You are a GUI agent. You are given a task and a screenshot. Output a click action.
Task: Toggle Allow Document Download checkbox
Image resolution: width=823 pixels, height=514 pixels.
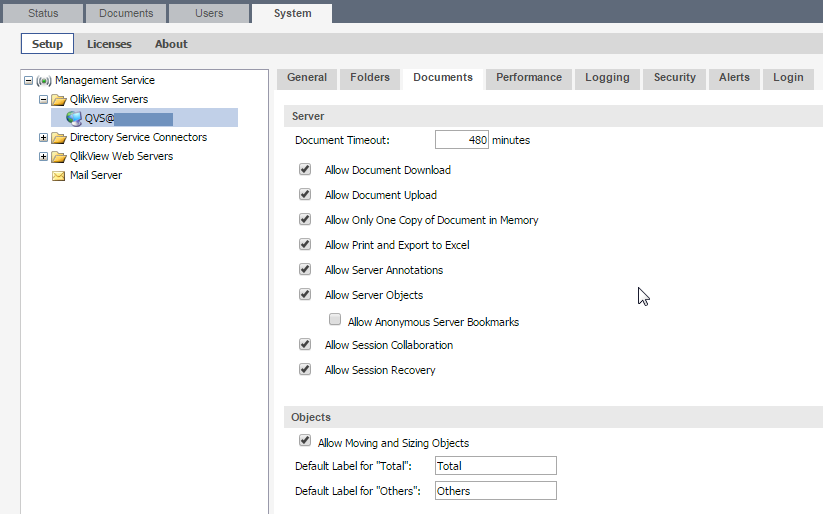pyautogui.click(x=305, y=169)
